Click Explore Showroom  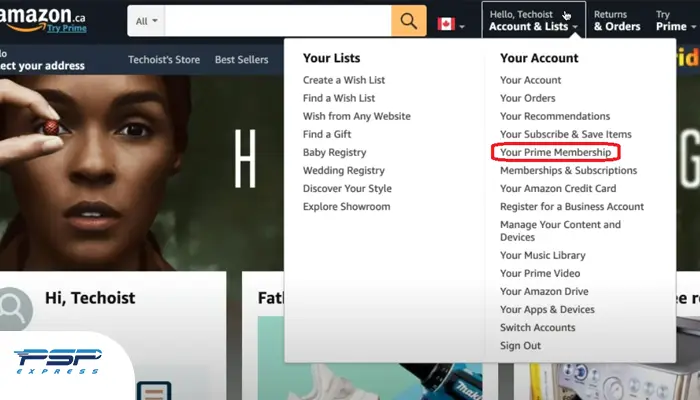pyautogui.click(x=346, y=206)
